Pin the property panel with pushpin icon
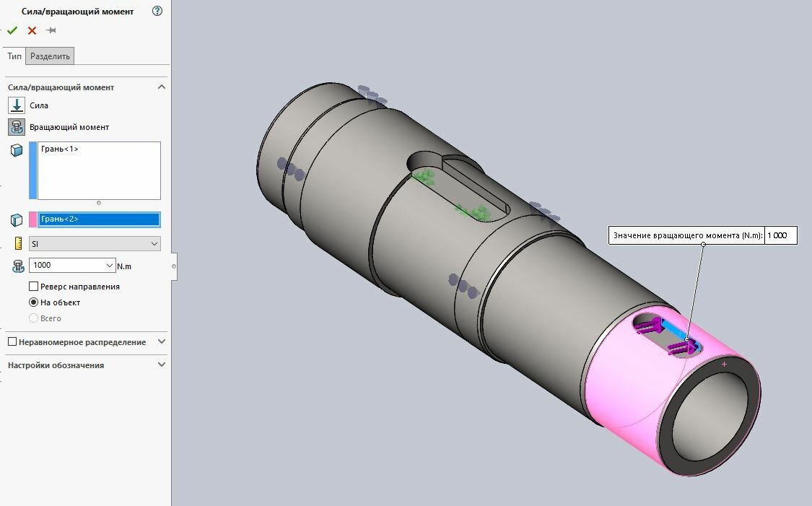 click(51, 30)
